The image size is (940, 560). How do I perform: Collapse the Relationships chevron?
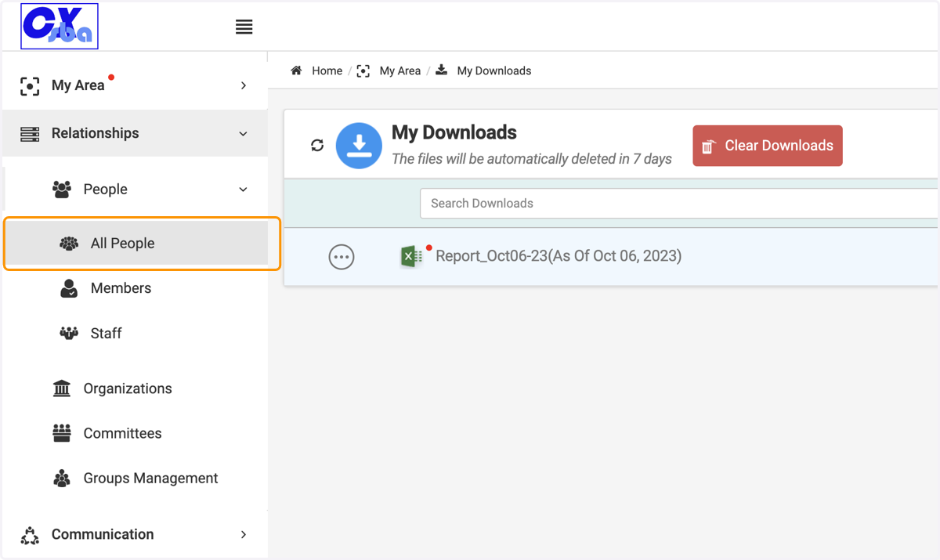click(x=243, y=134)
